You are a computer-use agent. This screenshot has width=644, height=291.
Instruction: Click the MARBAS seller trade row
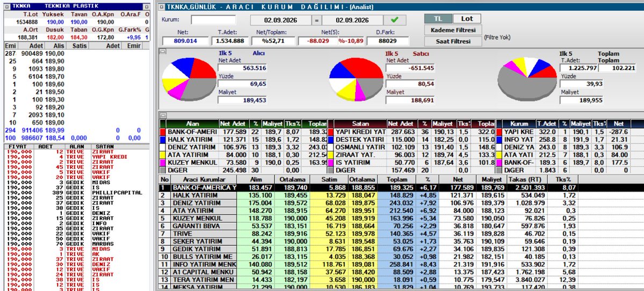pyautogui.click(x=76, y=244)
